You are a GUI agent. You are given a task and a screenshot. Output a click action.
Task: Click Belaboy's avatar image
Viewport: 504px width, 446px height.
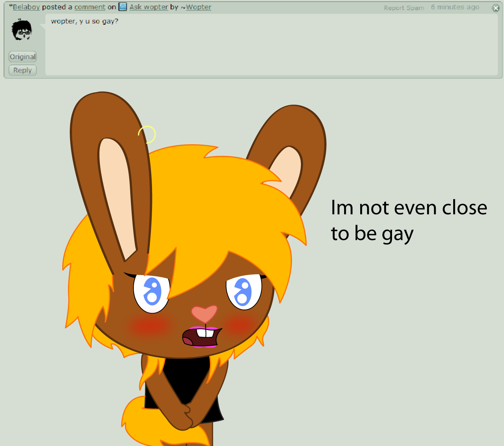pyautogui.click(x=22, y=30)
